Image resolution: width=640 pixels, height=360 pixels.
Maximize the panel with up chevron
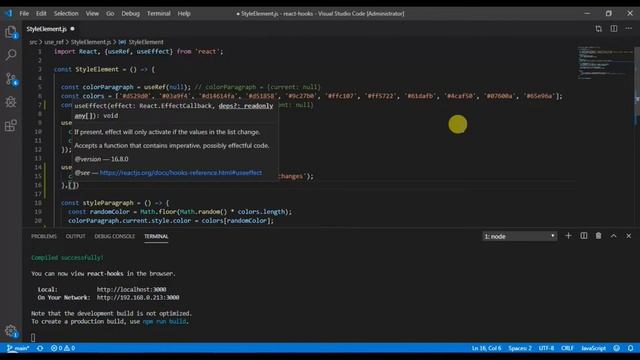[x=613, y=236]
